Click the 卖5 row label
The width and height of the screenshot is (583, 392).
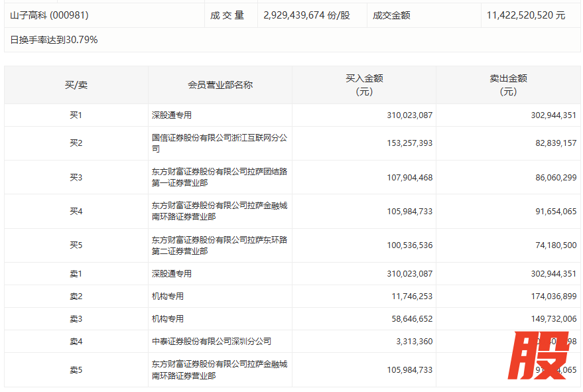[76, 369]
